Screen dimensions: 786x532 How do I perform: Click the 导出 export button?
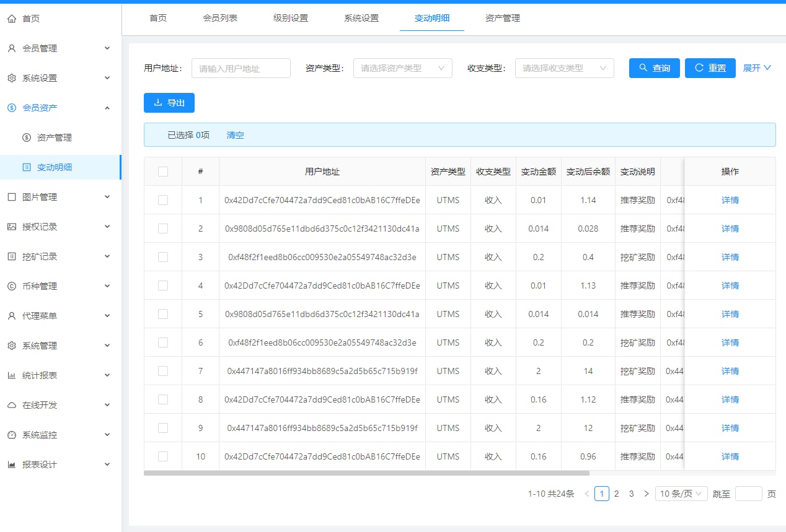coord(169,103)
